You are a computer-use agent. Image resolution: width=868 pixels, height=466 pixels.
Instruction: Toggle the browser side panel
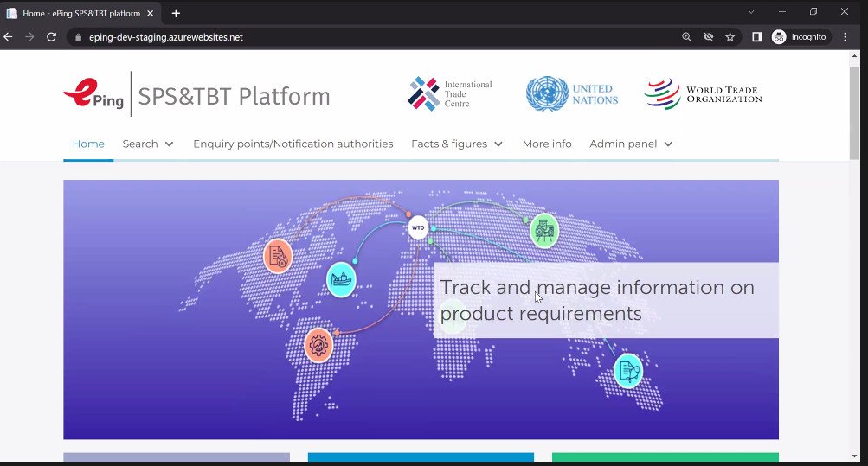pyautogui.click(x=756, y=37)
